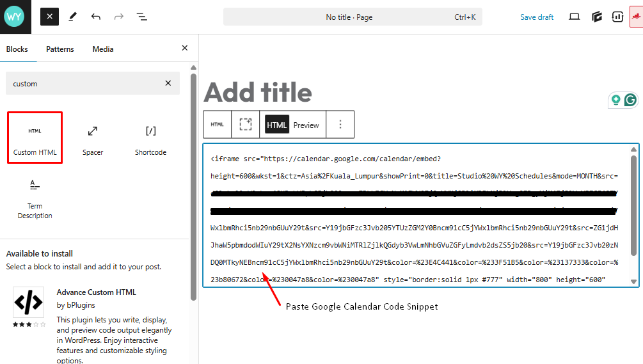643x364 pixels.
Task: Click the select parent block dashed icon
Action: click(245, 124)
